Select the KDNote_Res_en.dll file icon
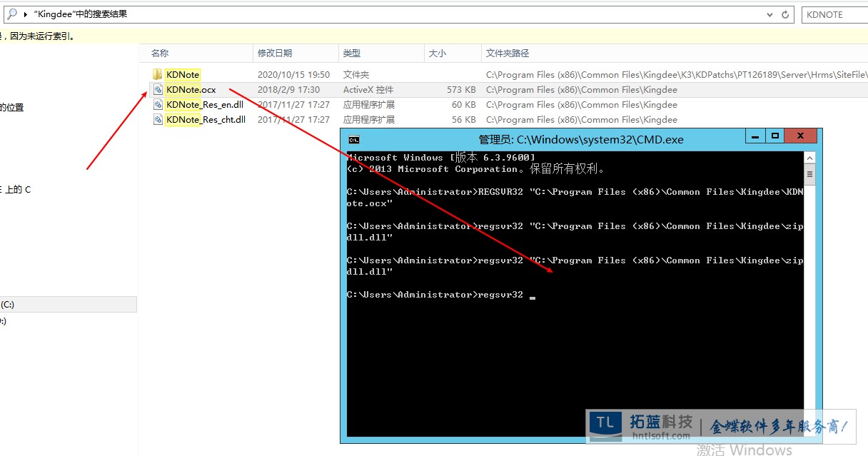This screenshot has height=456, width=868. click(158, 105)
